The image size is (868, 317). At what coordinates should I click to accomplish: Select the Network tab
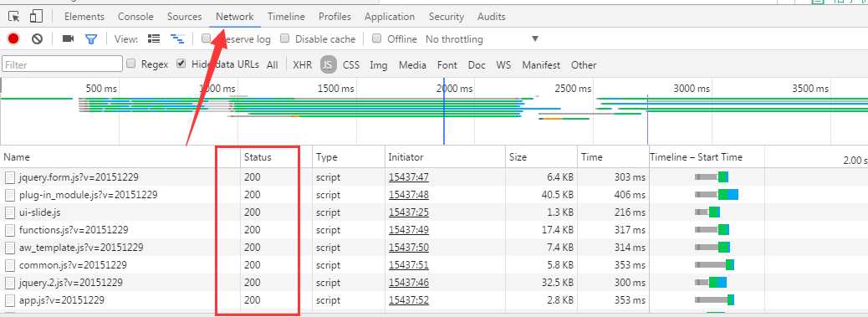coord(235,17)
